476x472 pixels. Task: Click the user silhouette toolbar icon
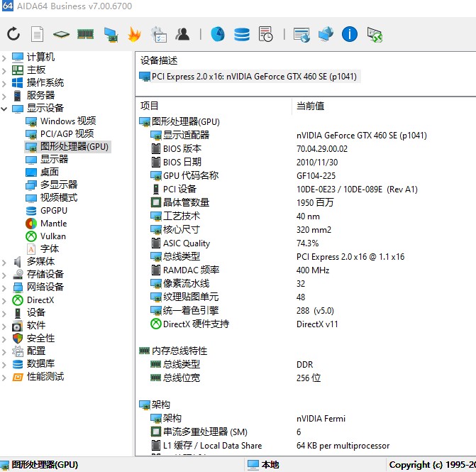coord(182,34)
